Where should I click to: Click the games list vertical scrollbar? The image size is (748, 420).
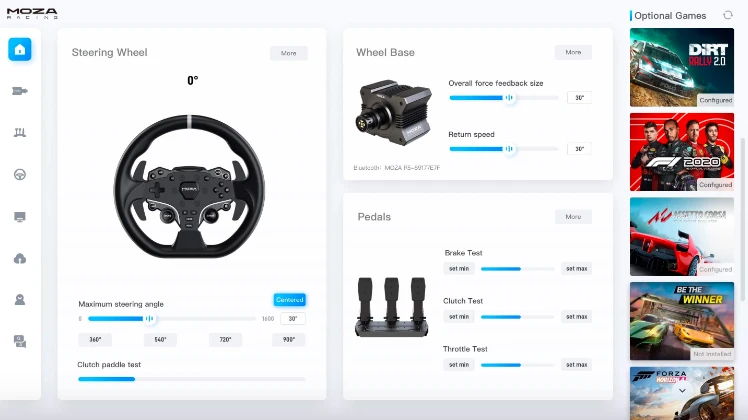(x=742, y=220)
